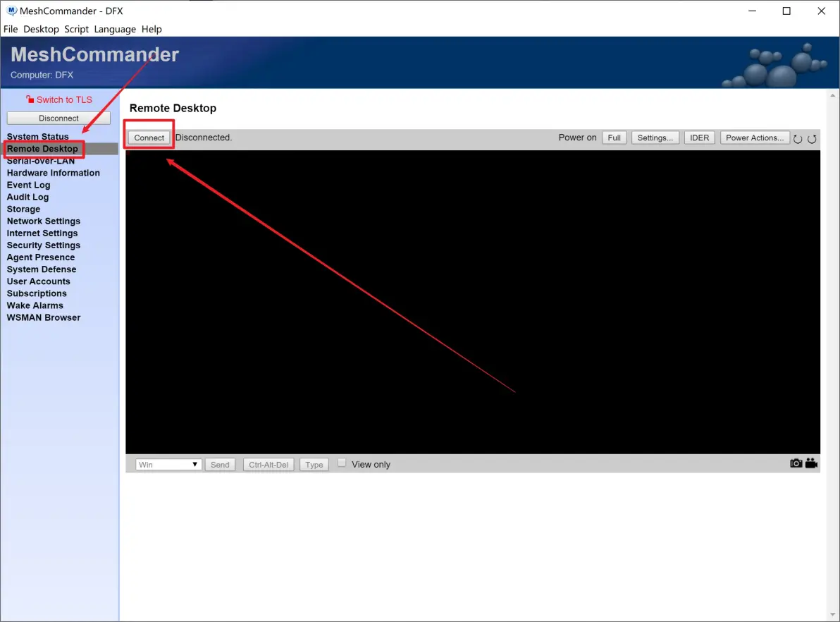The width and height of the screenshot is (840, 622).
Task: Open the Desktop menu
Action: 41,29
